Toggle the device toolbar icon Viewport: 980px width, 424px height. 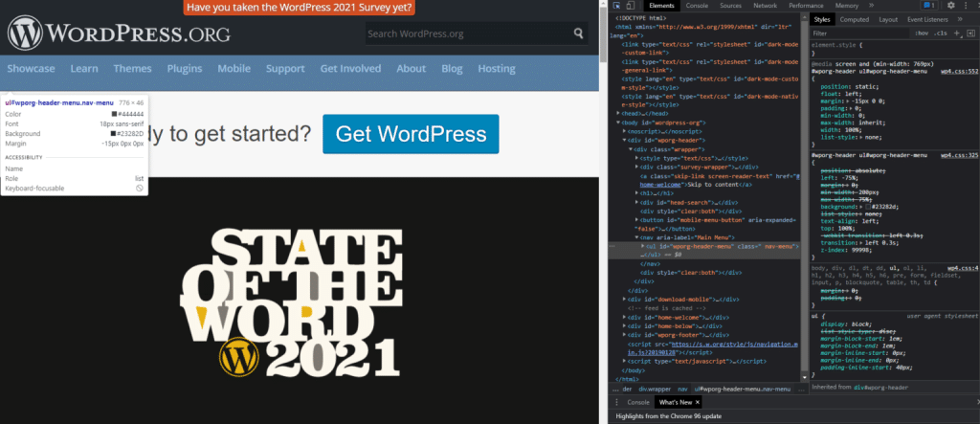(x=629, y=6)
